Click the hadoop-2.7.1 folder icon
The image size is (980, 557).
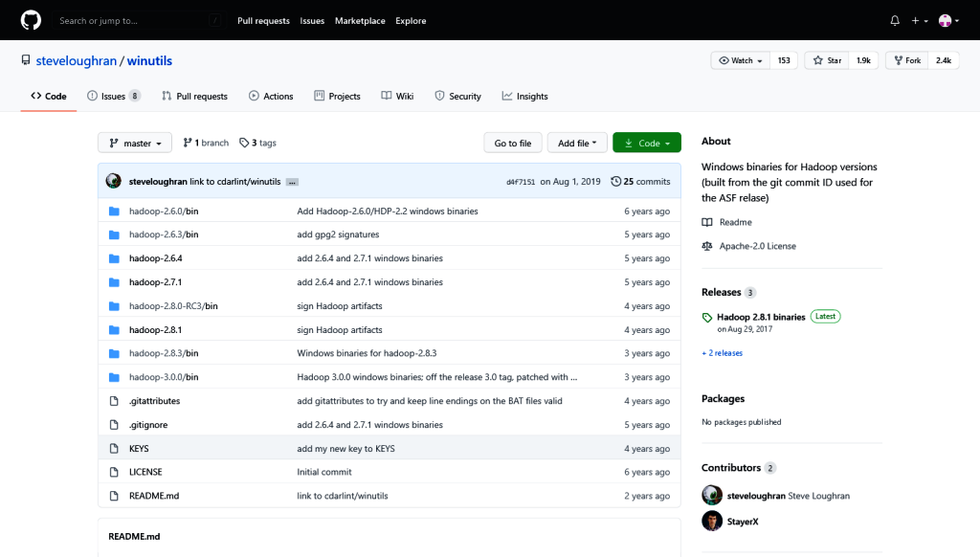coord(114,282)
